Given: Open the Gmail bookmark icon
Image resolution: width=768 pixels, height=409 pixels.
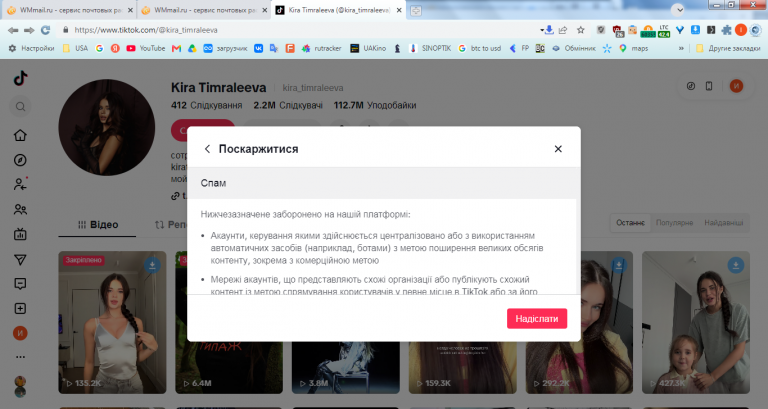Looking at the screenshot, I should coord(176,48).
